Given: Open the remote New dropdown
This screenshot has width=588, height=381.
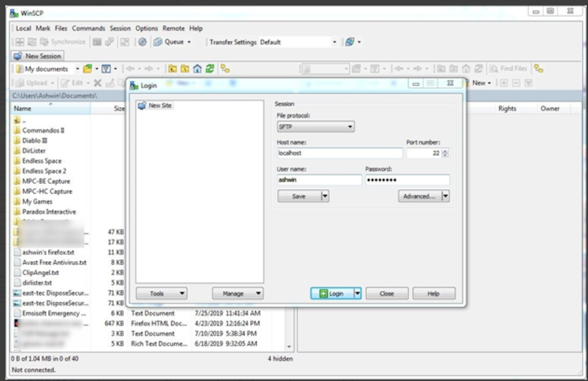Looking at the screenshot, I should pyautogui.click(x=481, y=83).
